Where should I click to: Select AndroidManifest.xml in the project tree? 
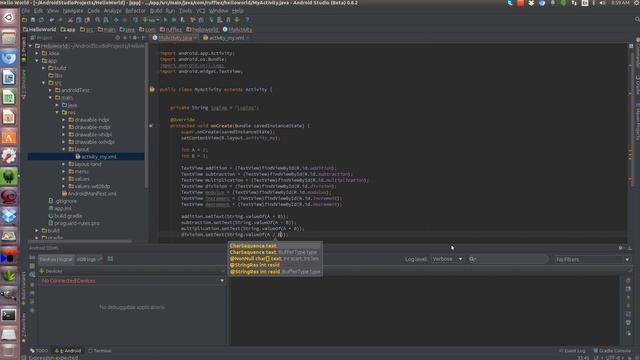(89, 193)
